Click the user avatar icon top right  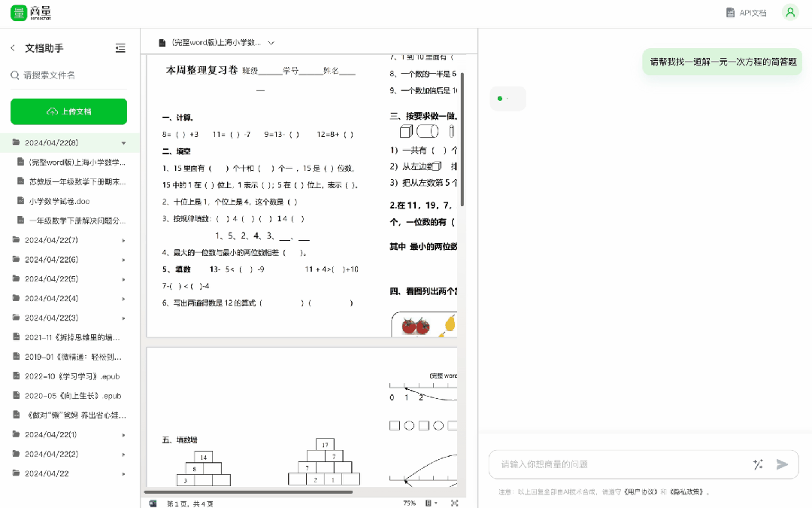point(789,12)
